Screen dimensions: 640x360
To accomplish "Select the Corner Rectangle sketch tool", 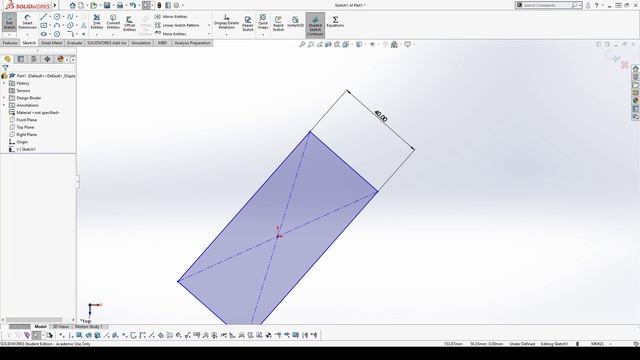I will click(x=44, y=25).
